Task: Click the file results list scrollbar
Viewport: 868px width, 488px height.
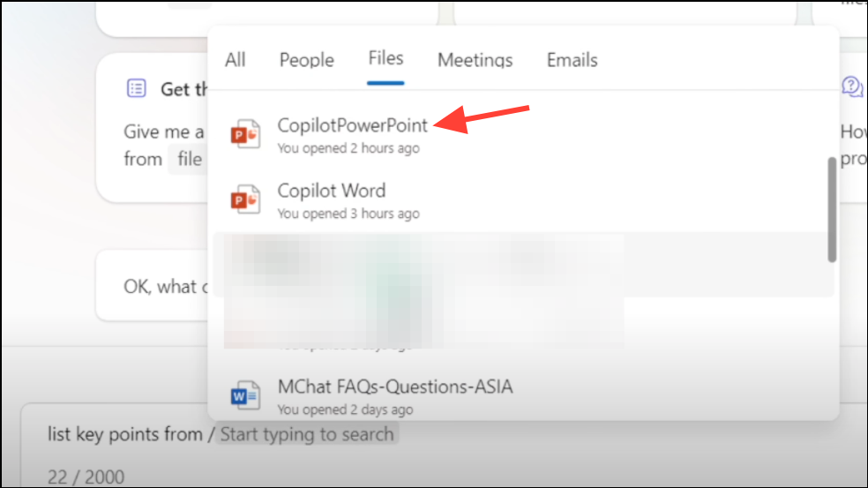Action: (x=832, y=209)
